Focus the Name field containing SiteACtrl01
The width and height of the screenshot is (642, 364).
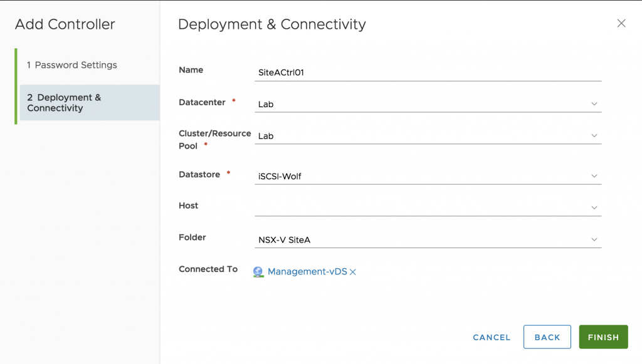click(x=428, y=73)
